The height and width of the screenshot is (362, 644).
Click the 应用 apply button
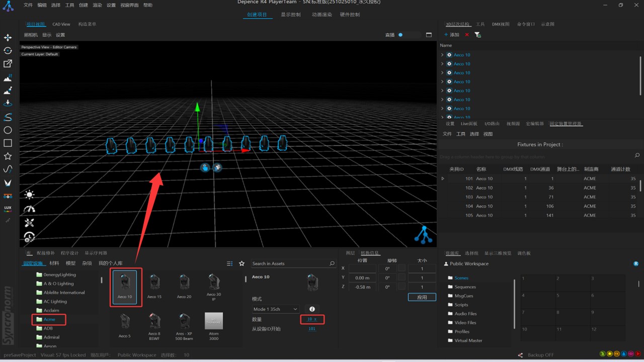[x=422, y=297]
